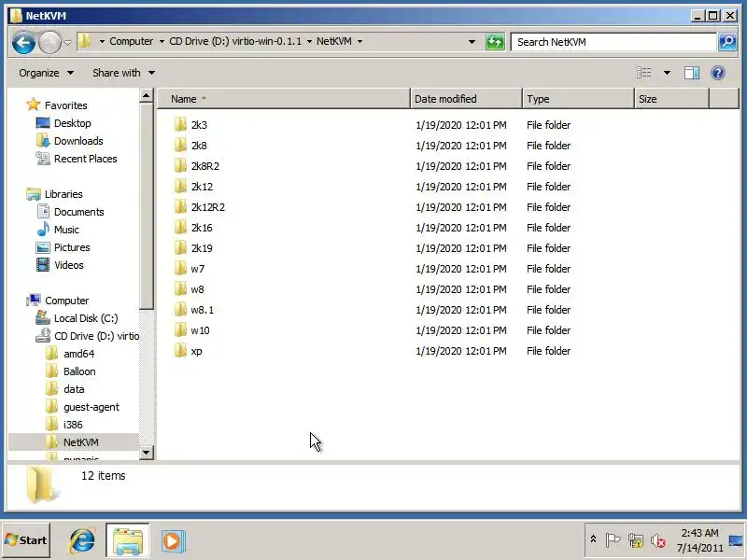This screenshot has width=747, height=560.
Task: Select the folder named 2k16
Action: pyautogui.click(x=202, y=228)
